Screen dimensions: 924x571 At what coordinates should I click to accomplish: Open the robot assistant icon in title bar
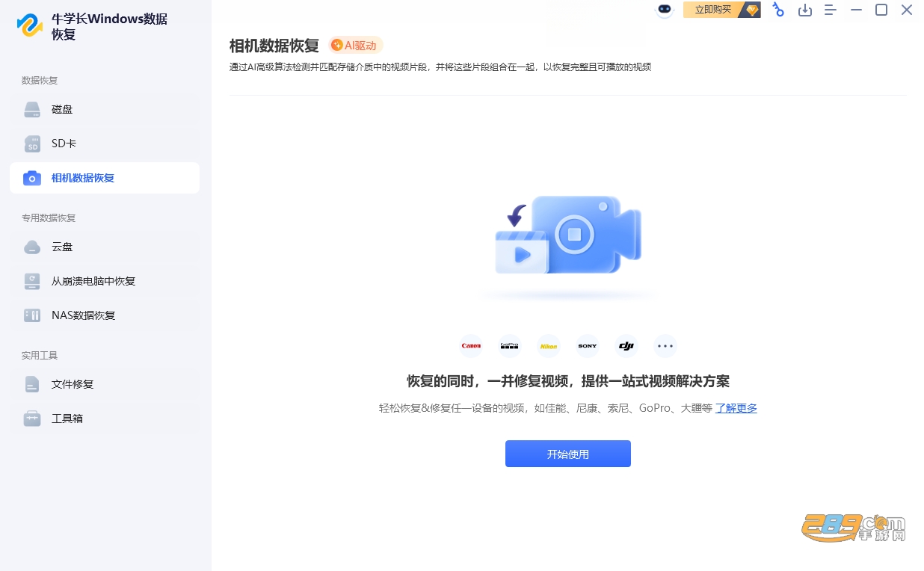pyautogui.click(x=665, y=10)
